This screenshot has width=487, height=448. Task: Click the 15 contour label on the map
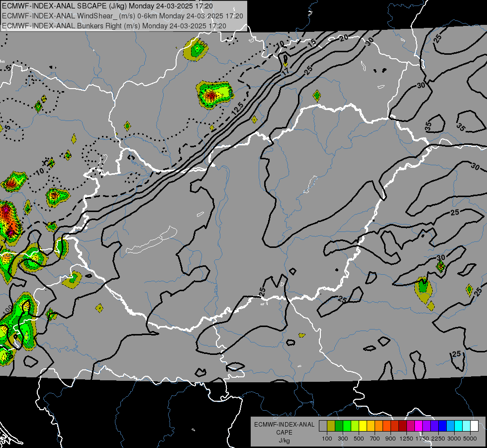click(311, 43)
